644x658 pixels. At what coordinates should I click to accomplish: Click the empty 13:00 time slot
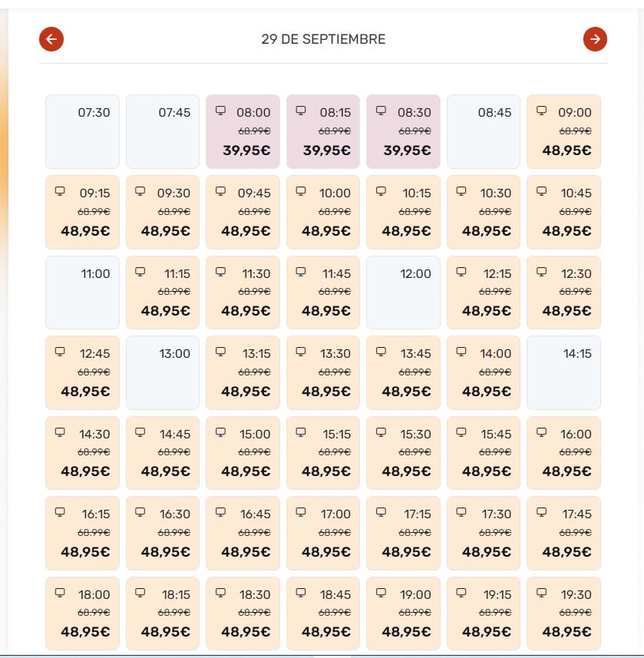point(163,372)
